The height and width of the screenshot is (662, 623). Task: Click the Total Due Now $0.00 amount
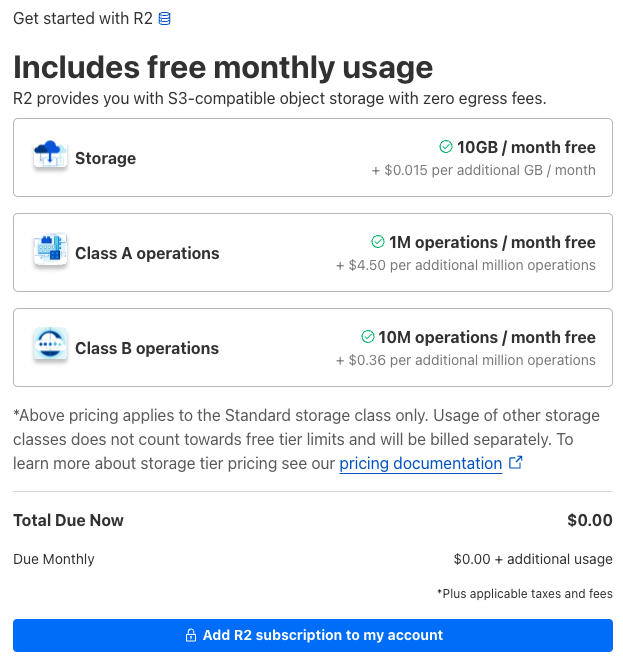click(x=589, y=520)
